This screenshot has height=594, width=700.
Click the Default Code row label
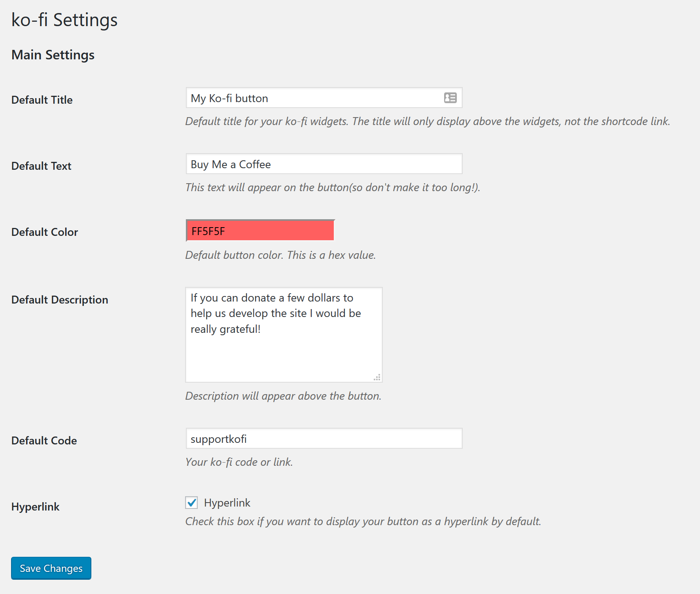(x=44, y=440)
